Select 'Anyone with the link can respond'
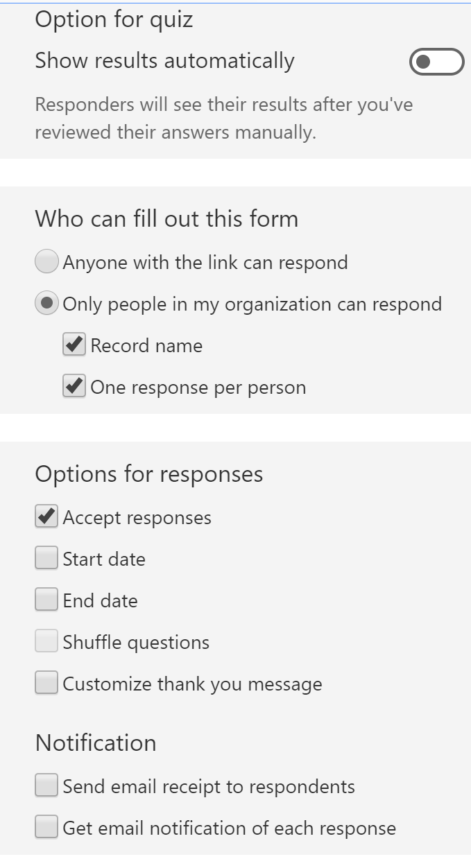Image resolution: width=471 pixels, height=868 pixels. pyautogui.click(x=46, y=261)
